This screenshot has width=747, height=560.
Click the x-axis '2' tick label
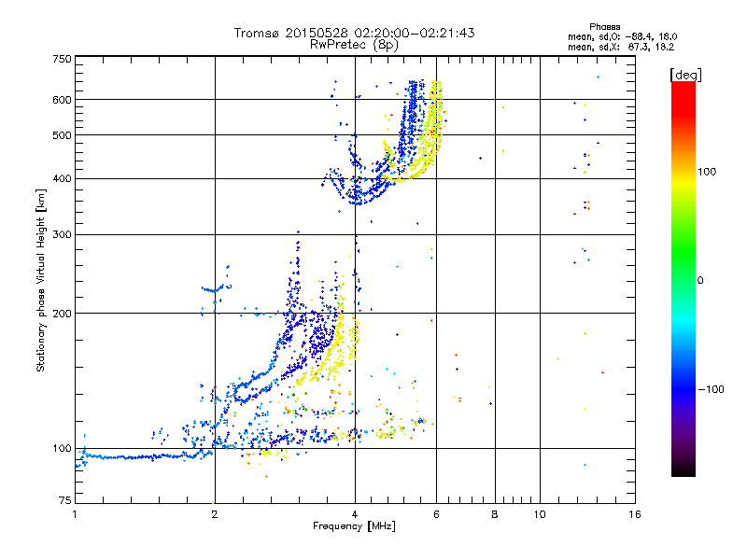click(x=215, y=514)
